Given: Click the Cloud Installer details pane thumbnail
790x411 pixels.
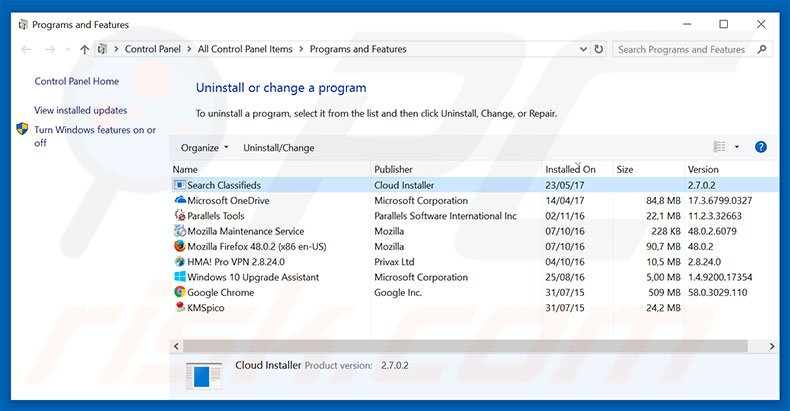Looking at the screenshot, I should point(204,376).
